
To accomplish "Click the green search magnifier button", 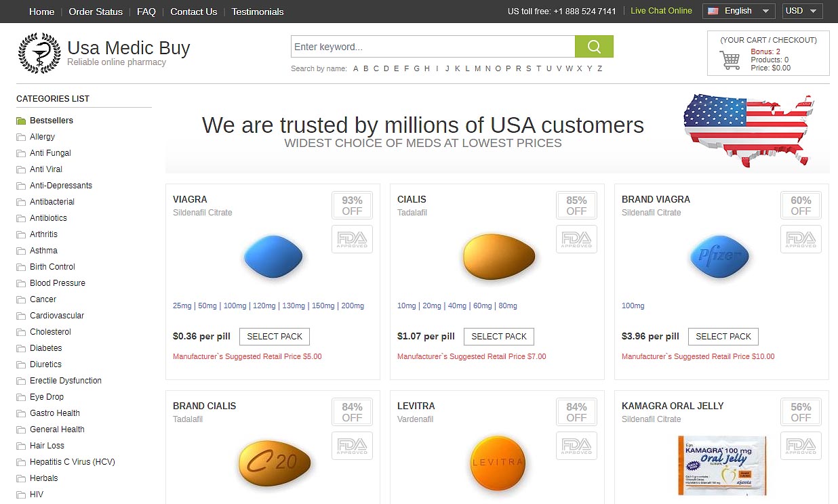I will (x=594, y=47).
